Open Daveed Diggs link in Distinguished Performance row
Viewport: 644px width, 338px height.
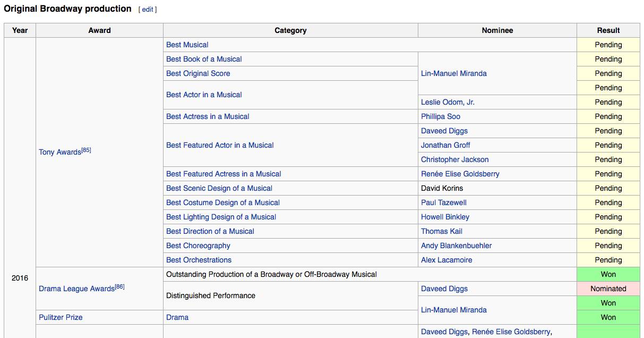coord(444,289)
